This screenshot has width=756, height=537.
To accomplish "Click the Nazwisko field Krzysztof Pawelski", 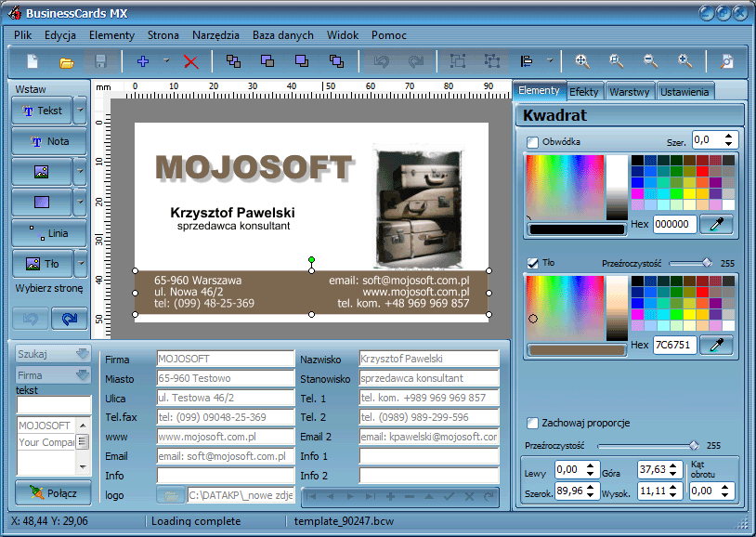I will pos(429,359).
